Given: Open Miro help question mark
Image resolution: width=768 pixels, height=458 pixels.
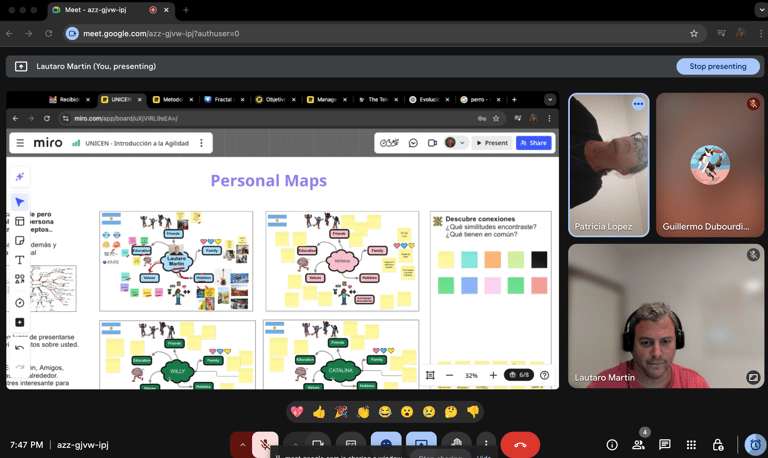Looking at the screenshot, I should point(544,375).
